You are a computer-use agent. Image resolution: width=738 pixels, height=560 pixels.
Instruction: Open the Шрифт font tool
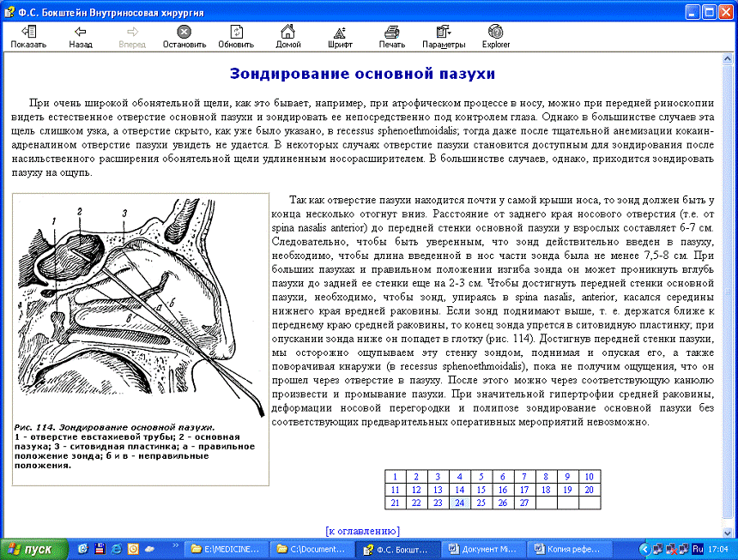(340, 36)
